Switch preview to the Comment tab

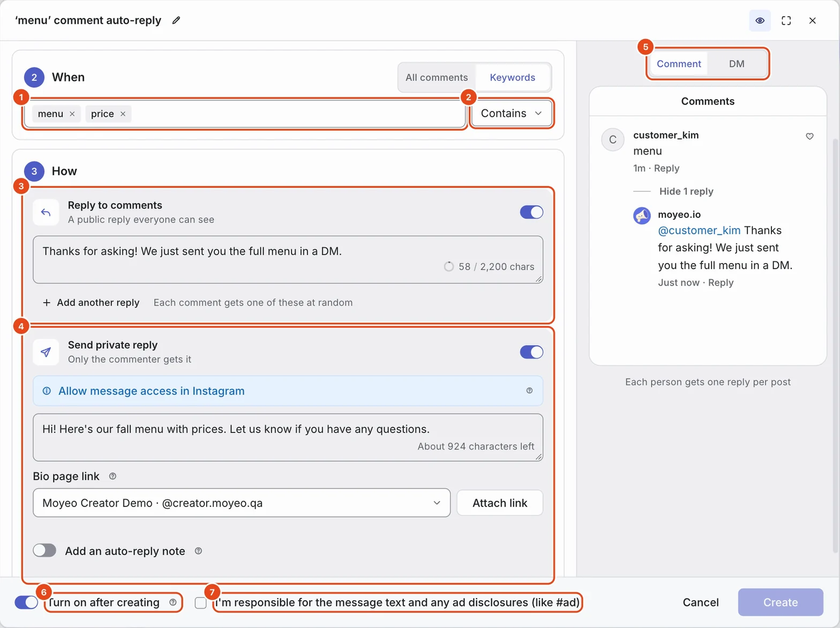(679, 64)
